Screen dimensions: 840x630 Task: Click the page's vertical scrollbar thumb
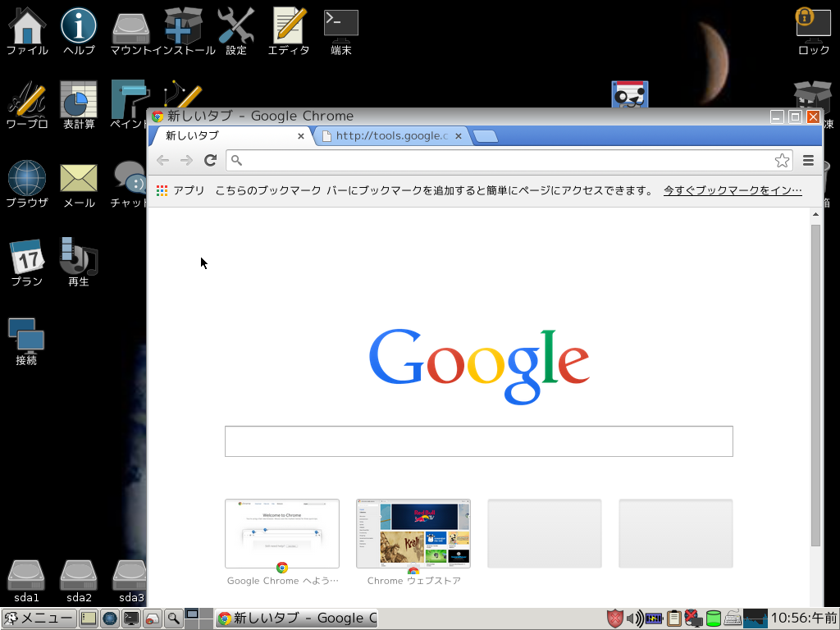tap(815, 385)
